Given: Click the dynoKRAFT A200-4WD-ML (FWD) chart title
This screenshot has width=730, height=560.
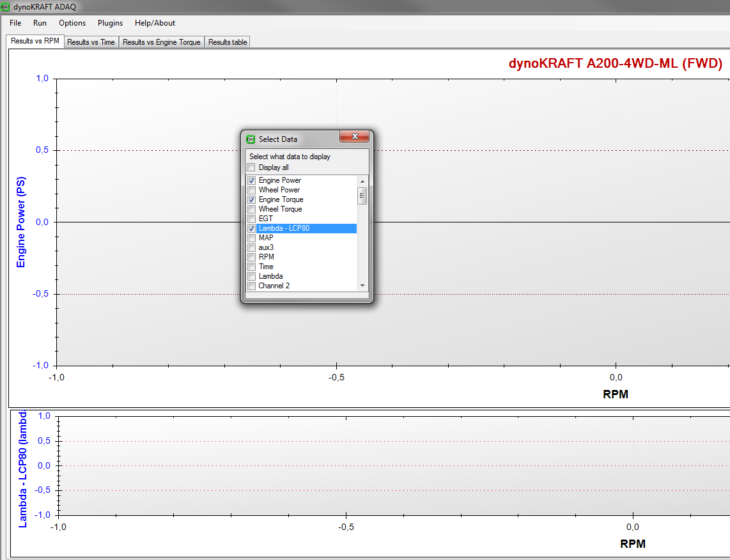Looking at the screenshot, I should click(616, 63).
